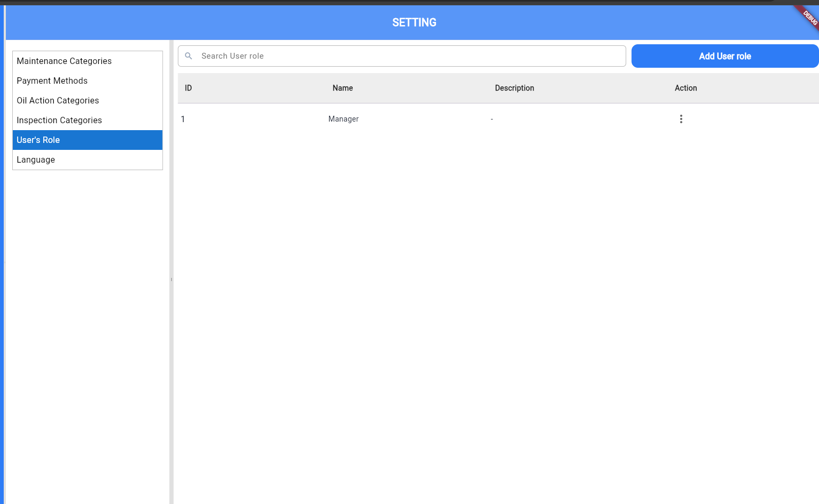Switch to Language settings

(36, 160)
